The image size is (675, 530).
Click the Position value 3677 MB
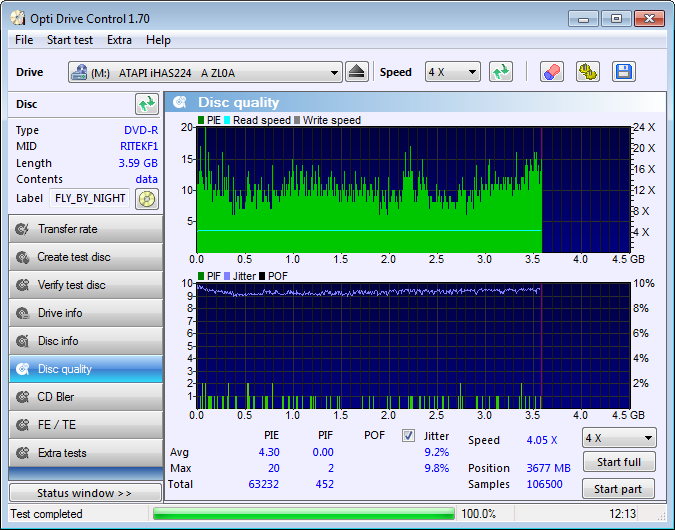(x=548, y=468)
